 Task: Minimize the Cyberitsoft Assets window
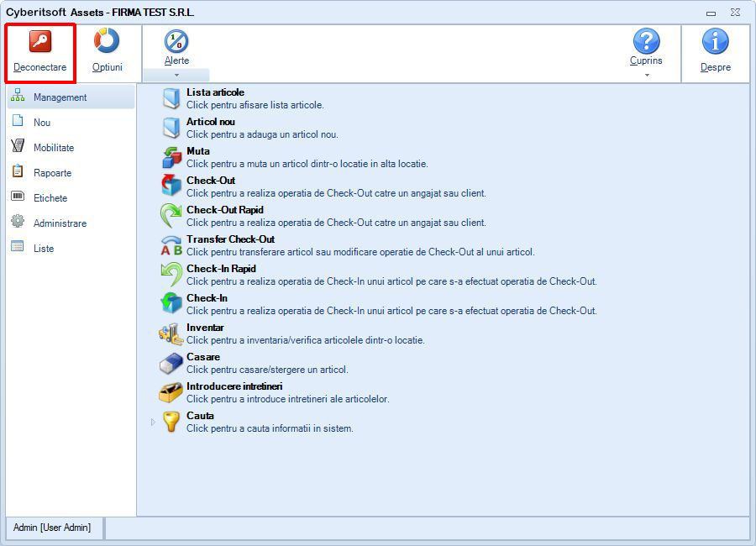[711, 13]
